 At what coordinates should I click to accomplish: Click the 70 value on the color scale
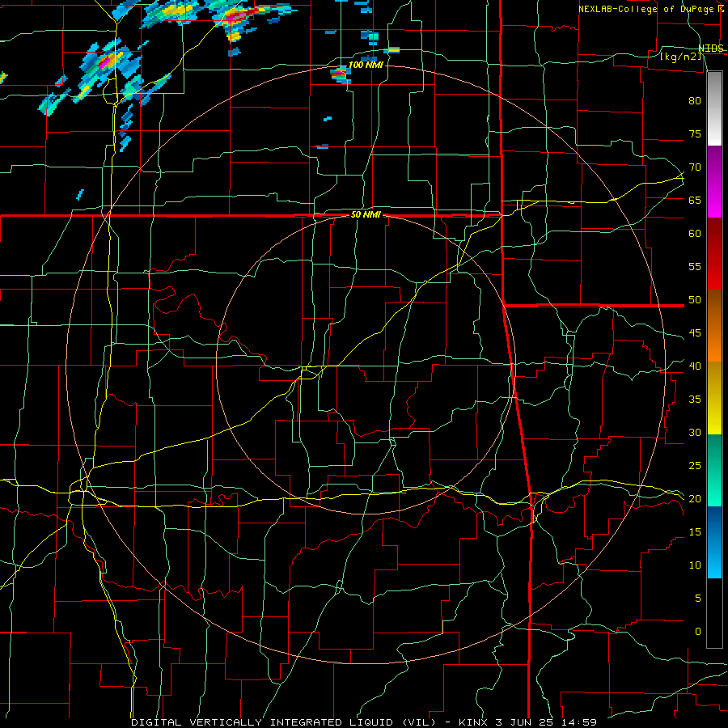(x=695, y=167)
